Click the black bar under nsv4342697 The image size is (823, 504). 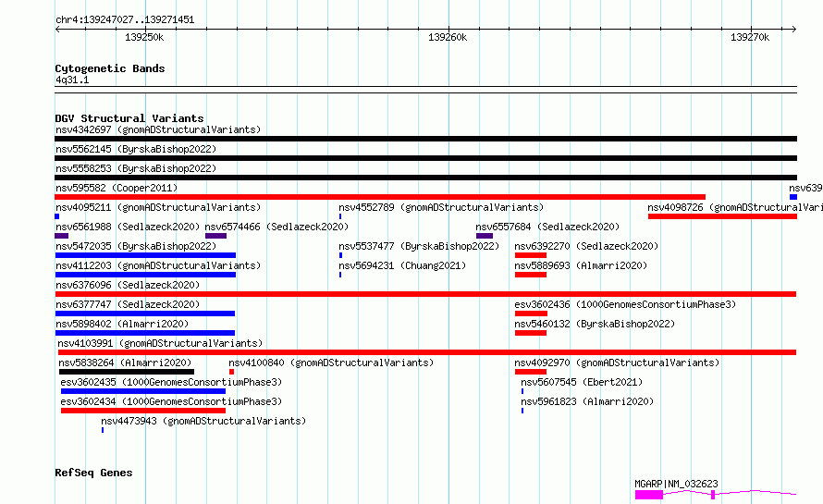point(425,139)
